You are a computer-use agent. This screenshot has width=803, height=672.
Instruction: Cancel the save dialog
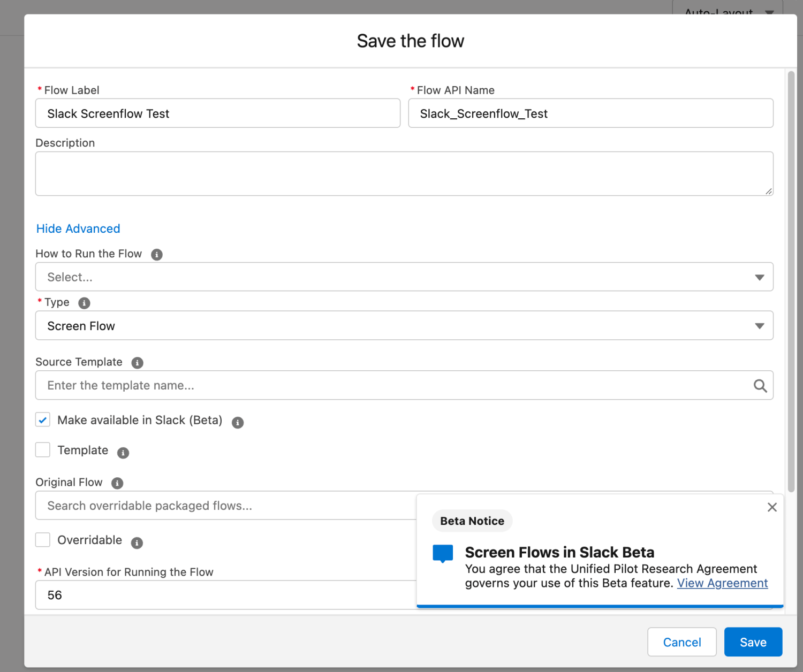pyautogui.click(x=681, y=642)
